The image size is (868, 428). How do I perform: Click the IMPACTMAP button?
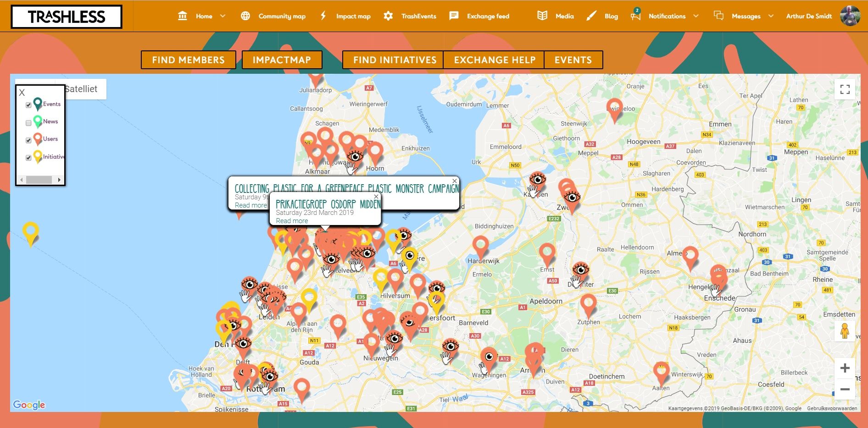[x=282, y=60]
